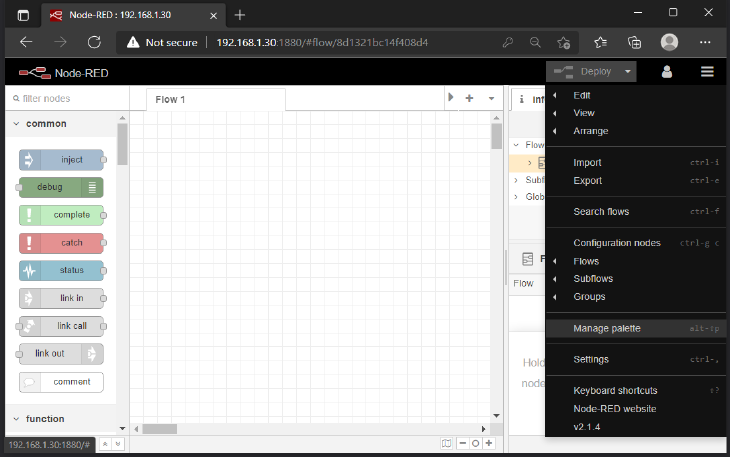Image resolution: width=730 pixels, height=457 pixels.
Task: Open the user account icon
Action: (x=667, y=72)
